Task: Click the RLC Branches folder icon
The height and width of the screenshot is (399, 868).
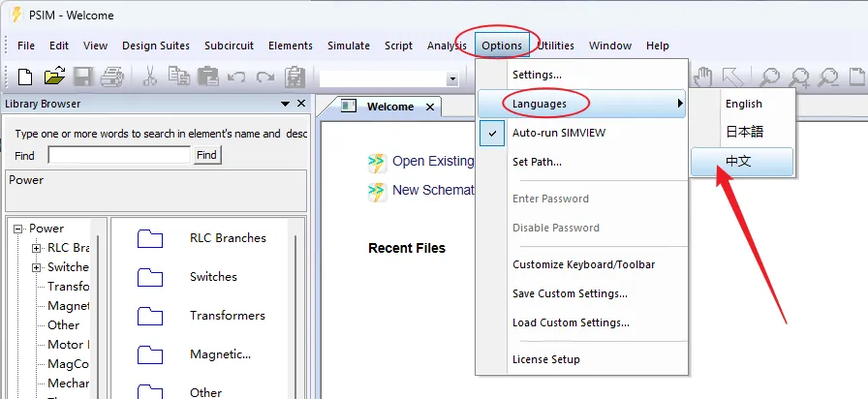Action: pyautogui.click(x=150, y=238)
